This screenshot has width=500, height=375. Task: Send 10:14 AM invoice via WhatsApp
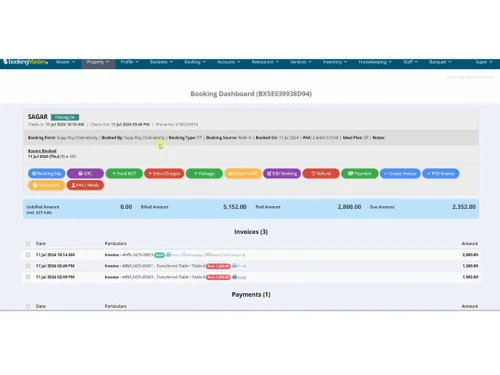tap(193, 255)
